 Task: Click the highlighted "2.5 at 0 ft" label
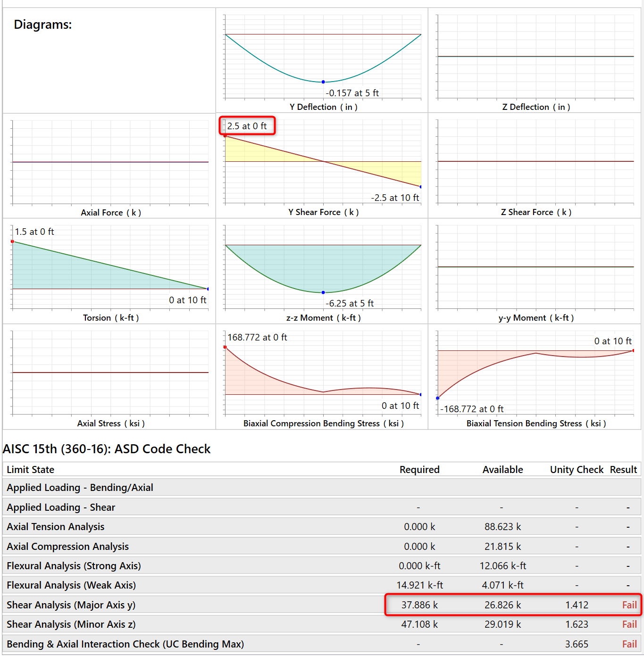coord(247,126)
